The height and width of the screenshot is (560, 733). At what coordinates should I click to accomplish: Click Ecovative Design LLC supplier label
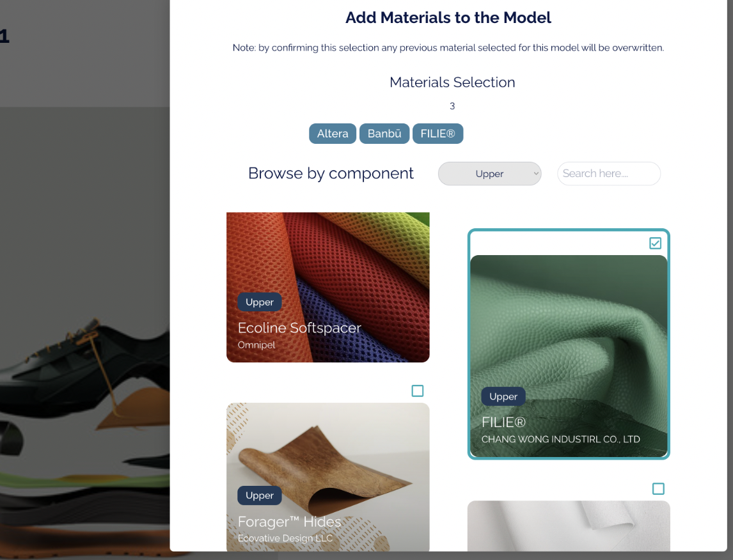pyautogui.click(x=285, y=538)
